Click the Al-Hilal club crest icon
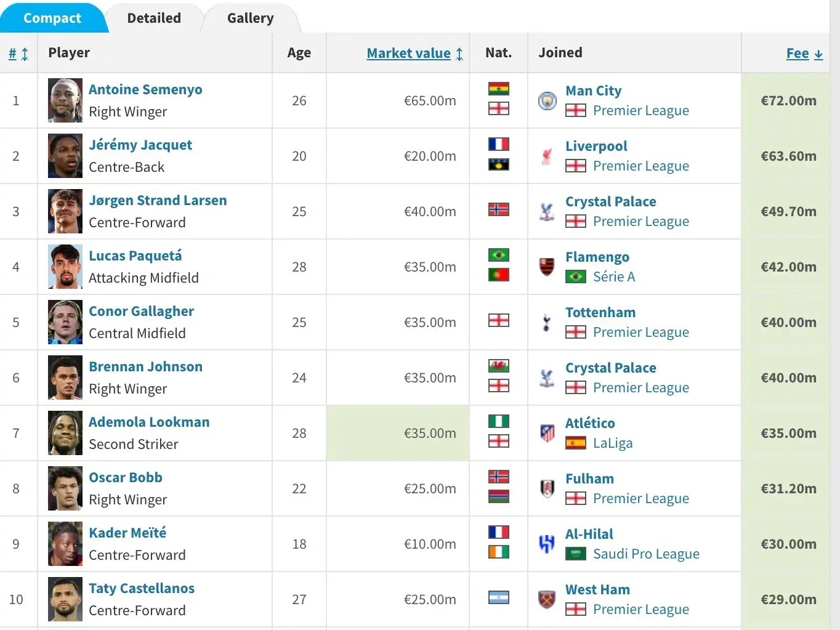 click(x=547, y=544)
